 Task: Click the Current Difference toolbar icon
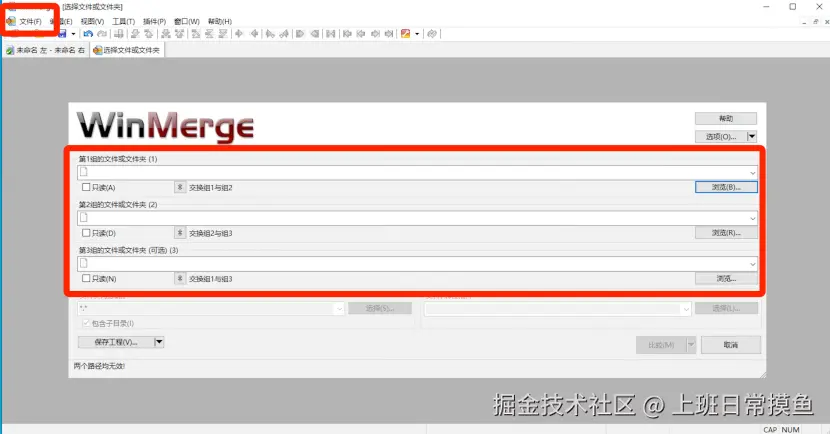pyautogui.click(x=210, y=34)
